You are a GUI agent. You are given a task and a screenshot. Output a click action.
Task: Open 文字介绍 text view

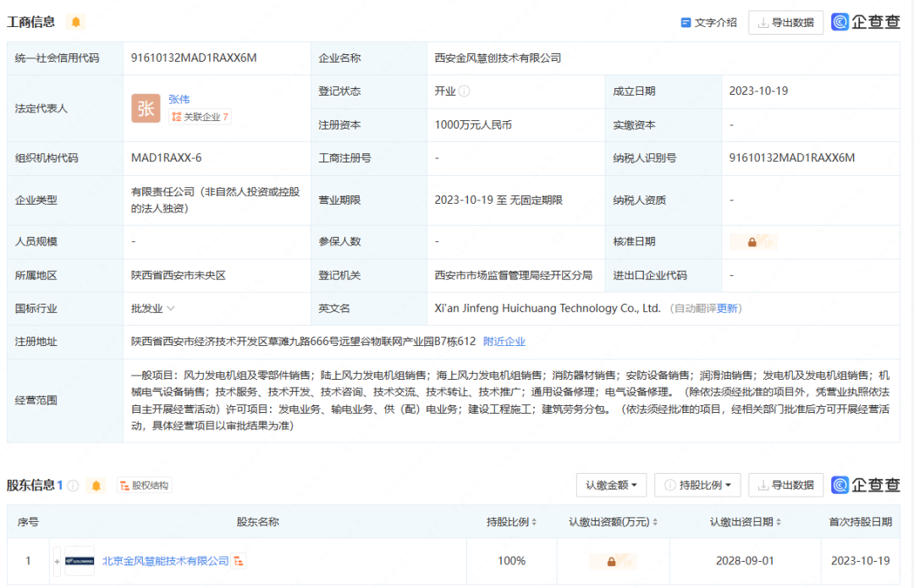pos(708,23)
